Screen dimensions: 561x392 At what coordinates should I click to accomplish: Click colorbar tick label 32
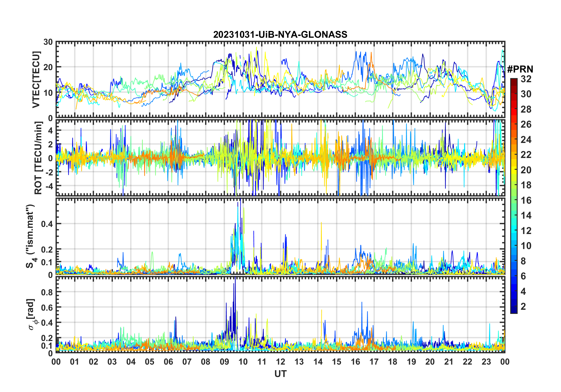click(x=526, y=79)
